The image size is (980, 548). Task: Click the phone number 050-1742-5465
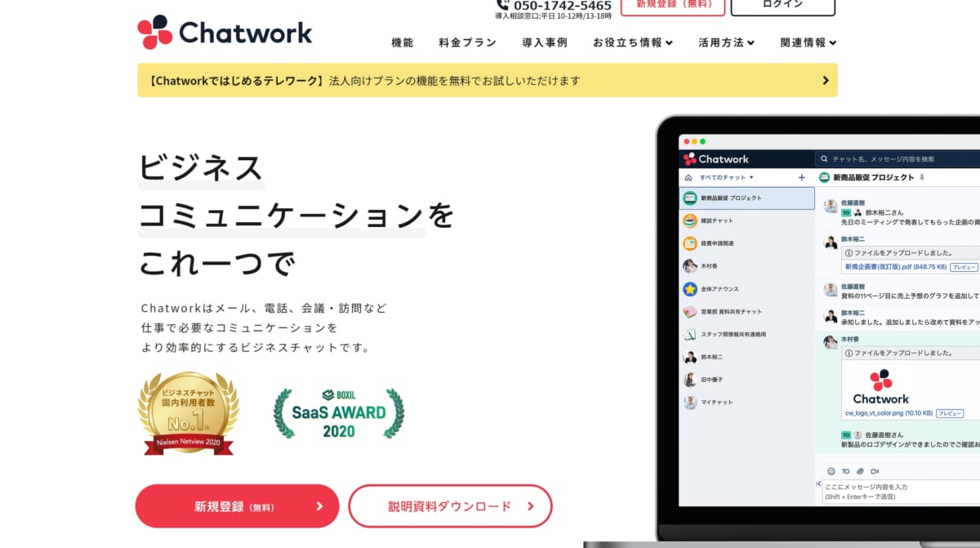[x=563, y=6]
